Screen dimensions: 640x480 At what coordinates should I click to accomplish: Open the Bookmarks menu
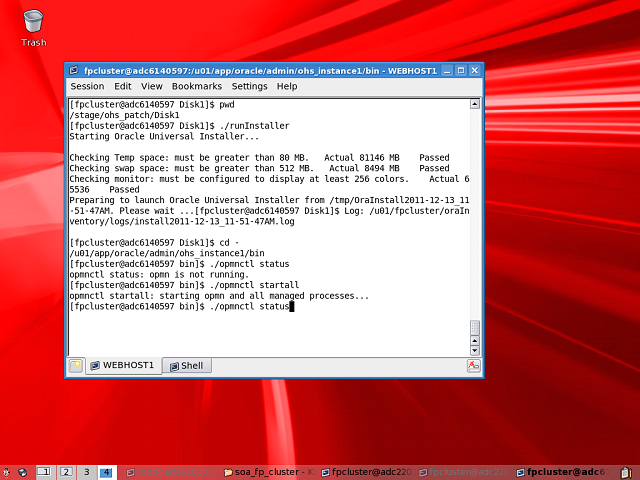(197, 86)
